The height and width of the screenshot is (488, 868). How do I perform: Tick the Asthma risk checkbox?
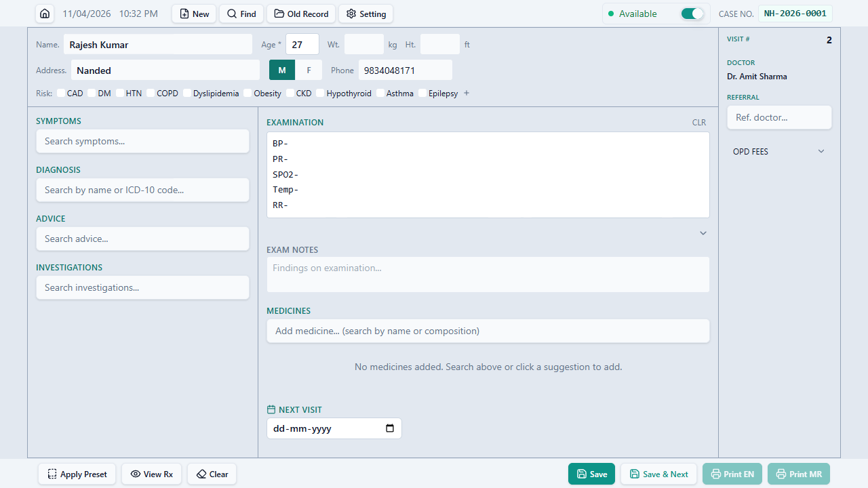point(381,94)
